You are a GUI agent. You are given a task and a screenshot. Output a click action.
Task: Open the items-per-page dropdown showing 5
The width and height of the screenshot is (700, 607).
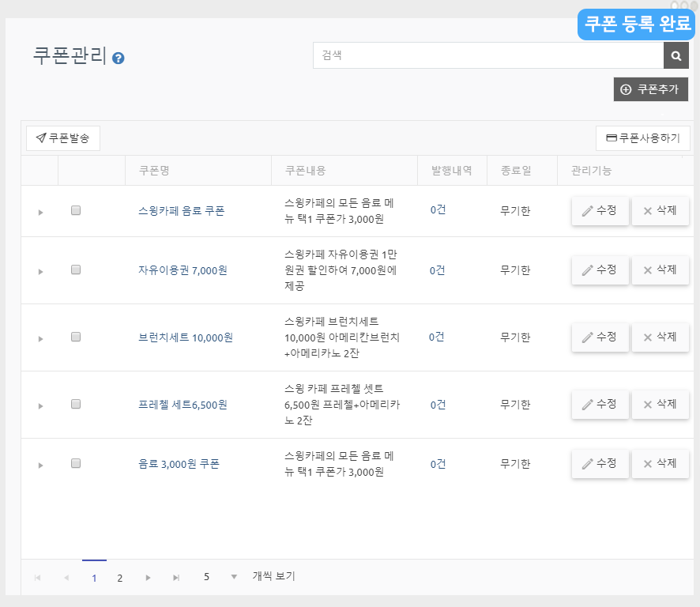233,577
